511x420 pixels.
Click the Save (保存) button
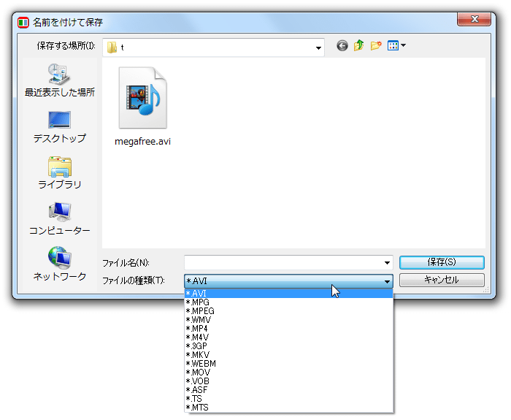click(442, 262)
